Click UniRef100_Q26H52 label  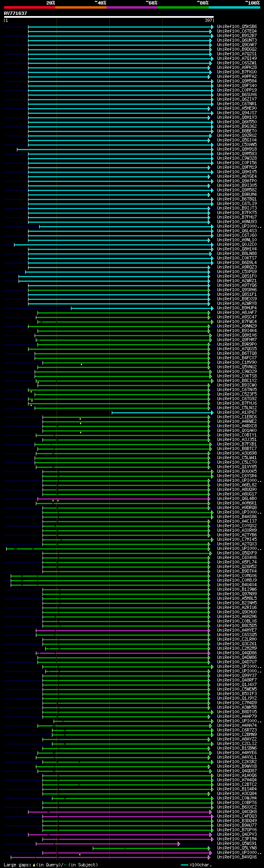[237, 567]
